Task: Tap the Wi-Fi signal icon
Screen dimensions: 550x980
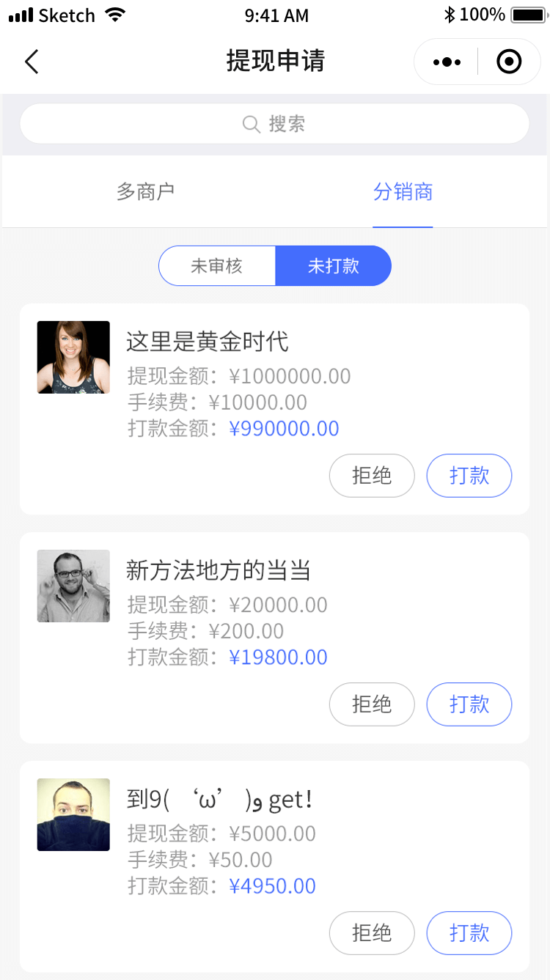Action: pos(115,15)
